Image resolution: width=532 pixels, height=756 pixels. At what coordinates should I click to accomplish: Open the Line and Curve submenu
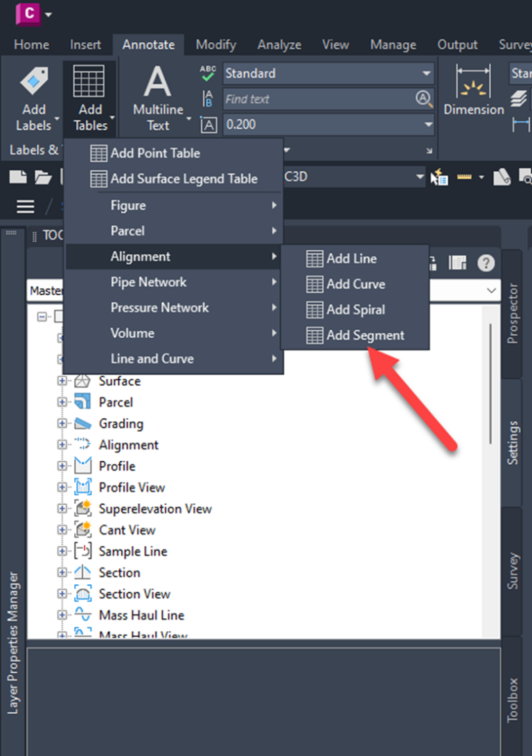pyautogui.click(x=173, y=359)
